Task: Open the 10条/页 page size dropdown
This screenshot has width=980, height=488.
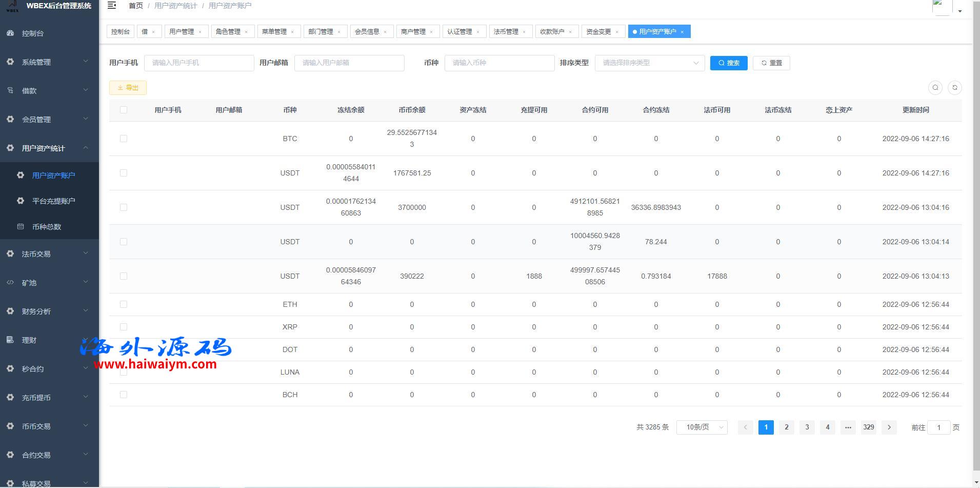Action: [702, 427]
